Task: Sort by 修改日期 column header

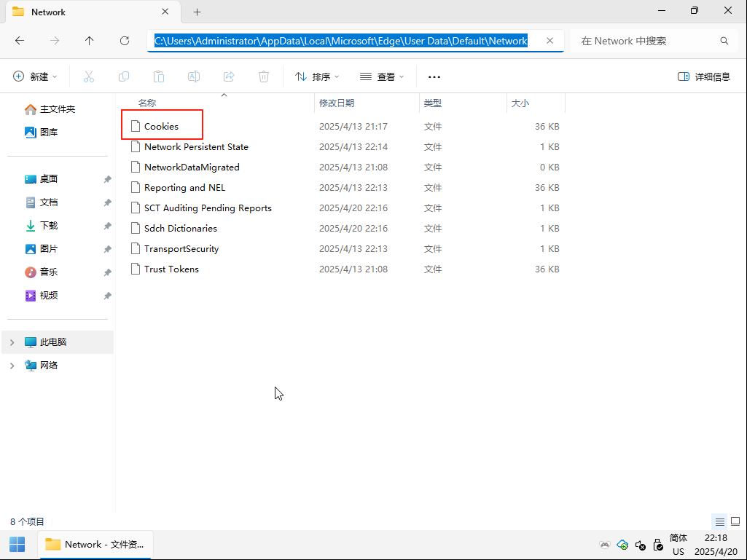Action: click(337, 103)
